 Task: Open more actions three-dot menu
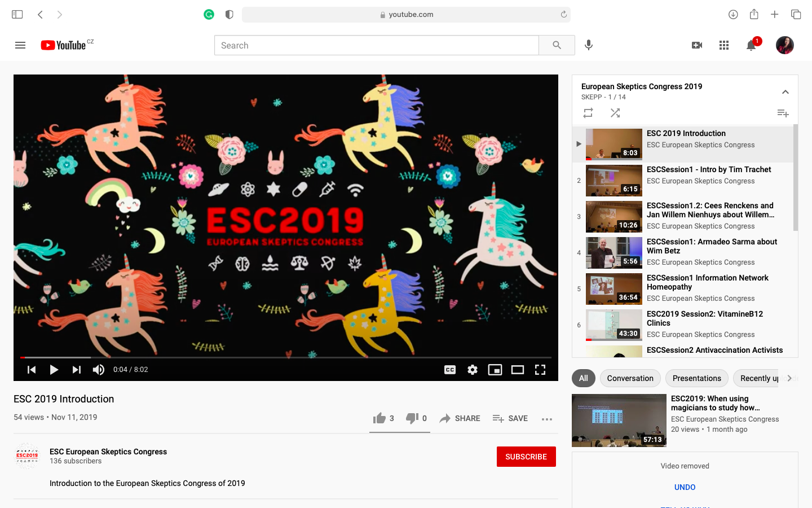click(x=547, y=419)
